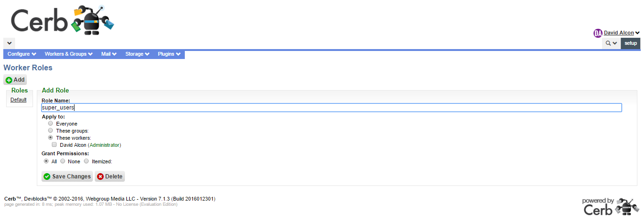Viewport: 644px width, 219px height.
Task: Open the Plugins menu
Action: [169, 54]
